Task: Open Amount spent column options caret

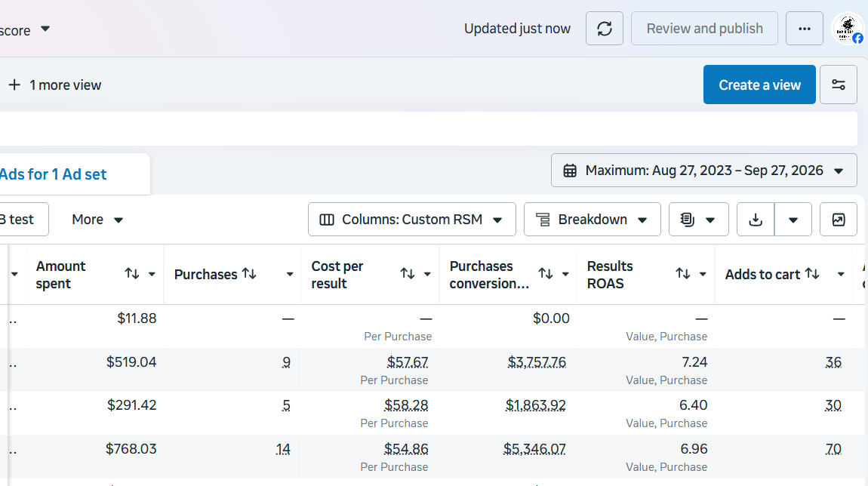Action: tap(152, 274)
